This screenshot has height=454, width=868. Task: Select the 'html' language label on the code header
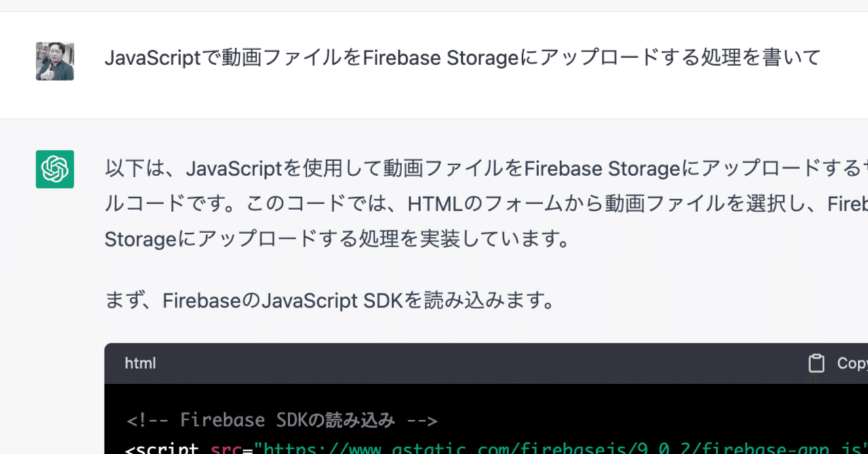tap(140, 363)
